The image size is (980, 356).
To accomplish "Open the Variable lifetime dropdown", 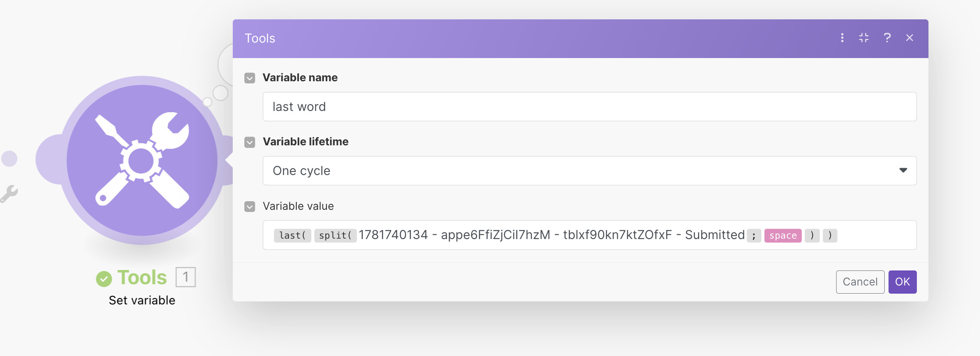I will tap(589, 171).
